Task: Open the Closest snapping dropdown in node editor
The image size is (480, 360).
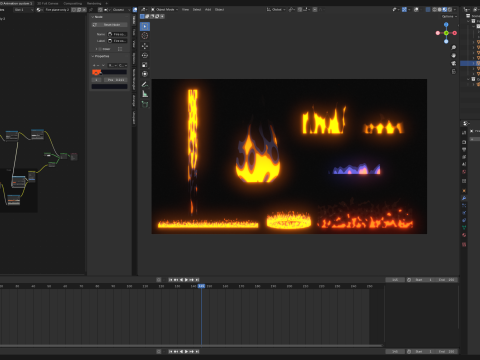Action: (120, 10)
